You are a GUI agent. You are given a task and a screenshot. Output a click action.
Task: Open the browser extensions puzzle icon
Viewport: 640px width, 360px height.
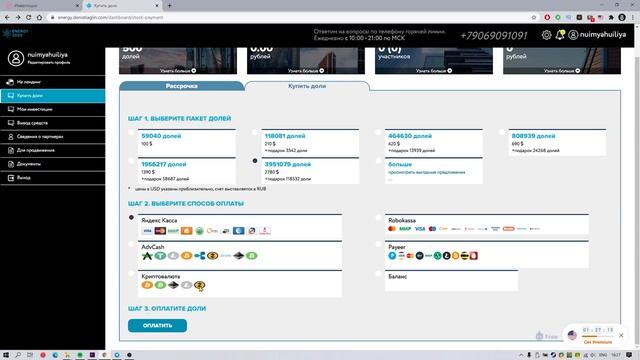tap(611, 18)
